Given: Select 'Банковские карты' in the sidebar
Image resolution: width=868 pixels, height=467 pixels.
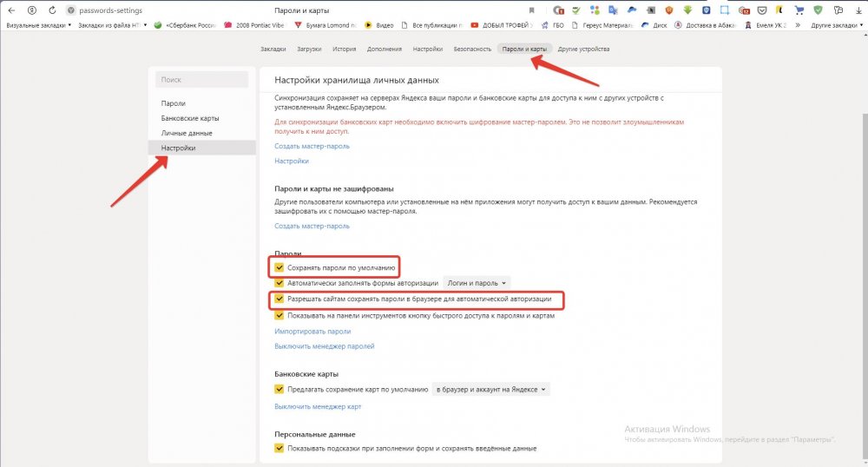Looking at the screenshot, I should click(189, 118).
